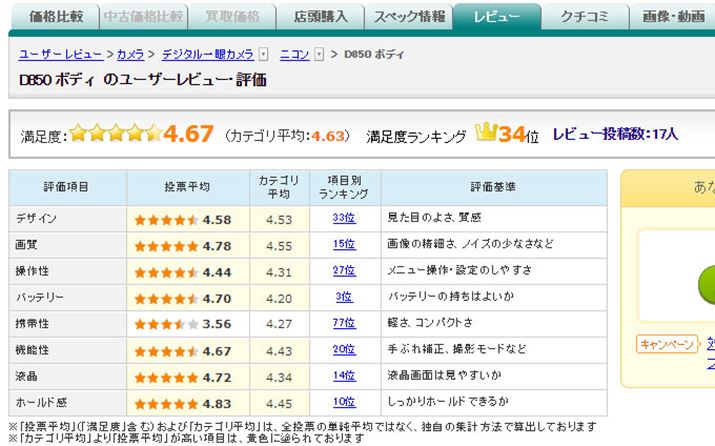Image resolution: width=715 pixels, height=446 pixels.
Task: Select the クチコミ tab
Action: click(587, 17)
